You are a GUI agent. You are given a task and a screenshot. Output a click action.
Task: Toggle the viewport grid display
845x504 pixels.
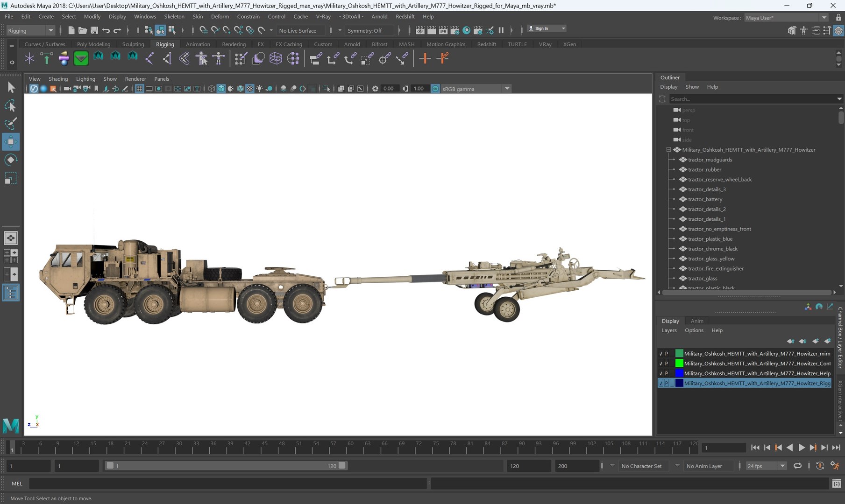click(139, 89)
